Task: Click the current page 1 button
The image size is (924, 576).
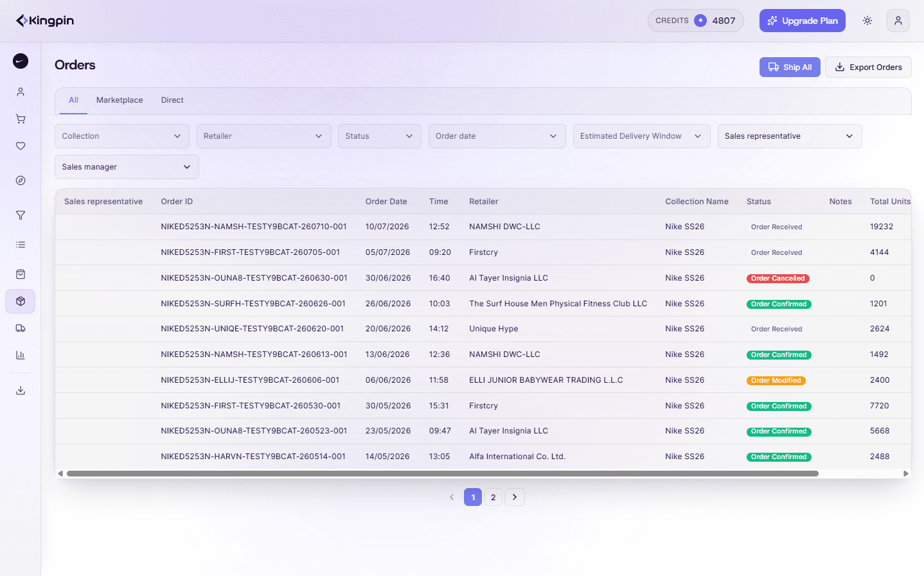Action: (x=473, y=497)
